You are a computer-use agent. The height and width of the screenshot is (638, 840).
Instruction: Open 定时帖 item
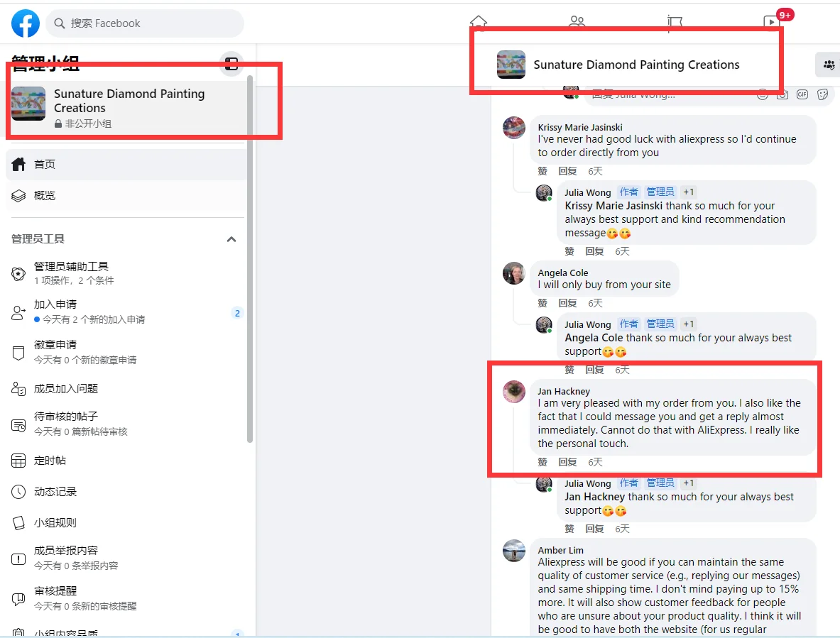click(x=128, y=461)
